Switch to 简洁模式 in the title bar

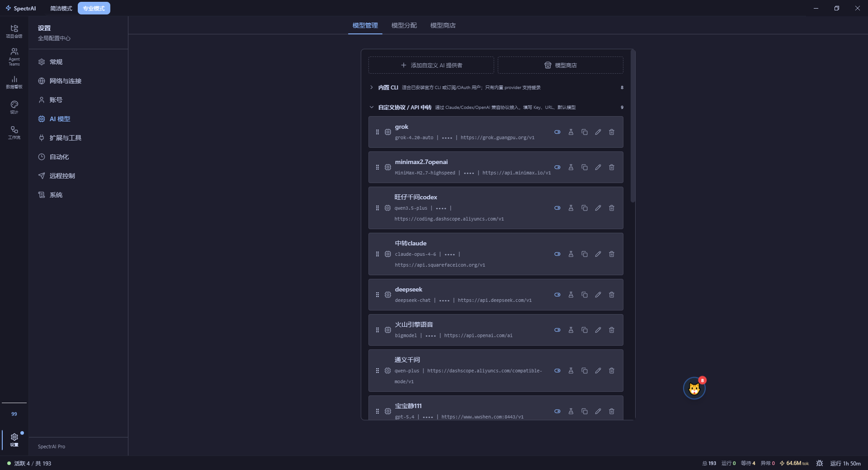61,8
